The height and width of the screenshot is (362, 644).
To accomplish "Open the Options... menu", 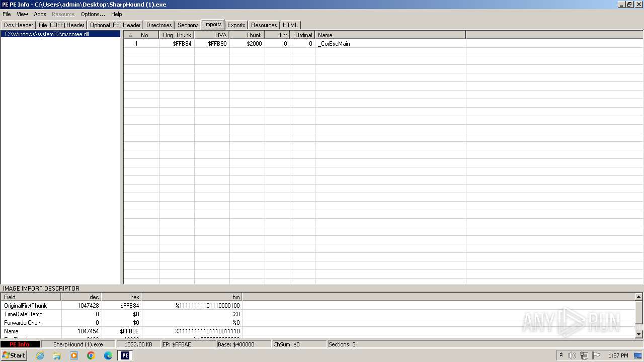I will point(93,14).
